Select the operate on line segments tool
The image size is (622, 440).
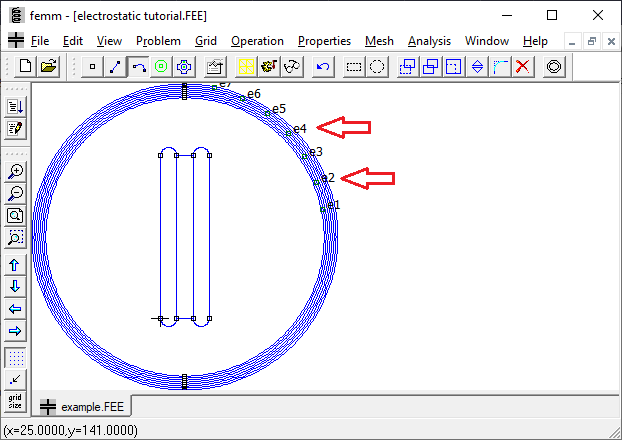(116, 67)
